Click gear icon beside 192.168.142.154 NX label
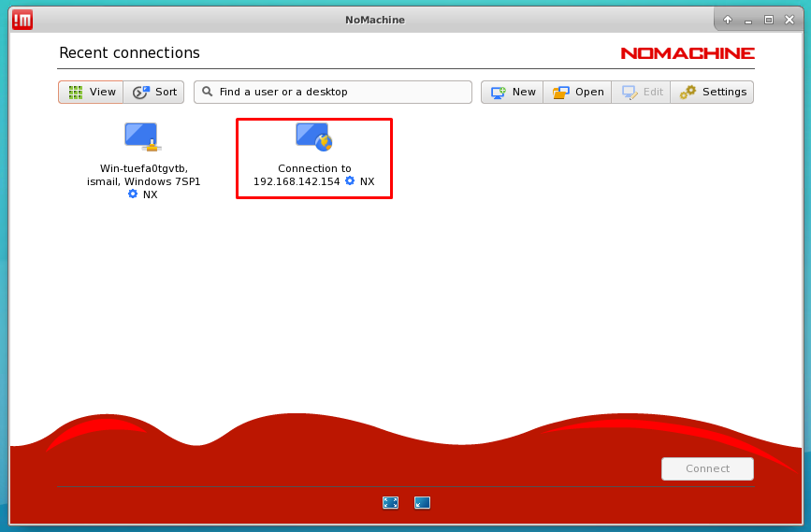Image resolution: width=811 pixels, height=532 pixels. point(350,181)
